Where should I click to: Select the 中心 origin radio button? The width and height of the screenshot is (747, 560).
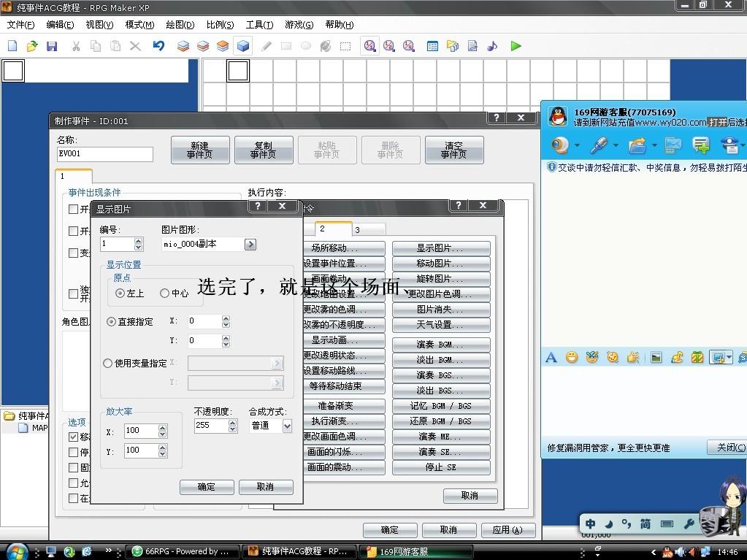164,293
